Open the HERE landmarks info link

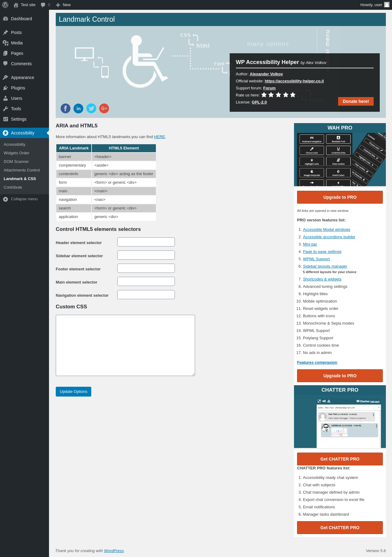160,137
